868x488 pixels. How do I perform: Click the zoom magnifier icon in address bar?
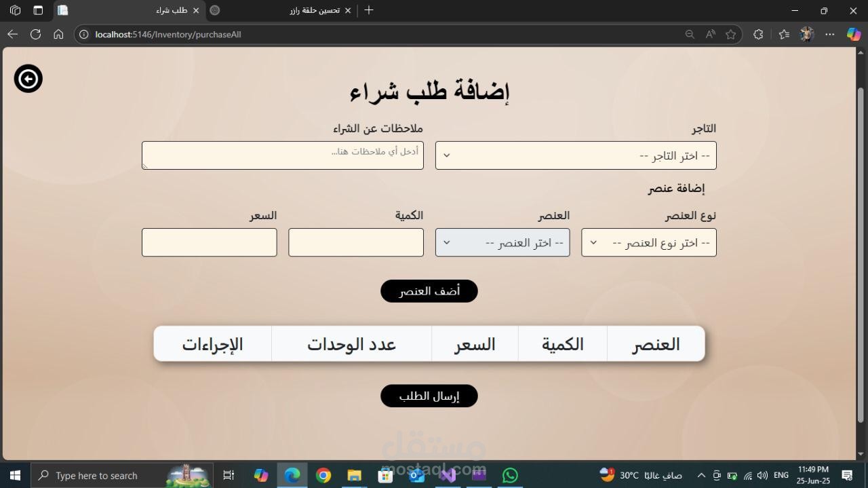click(690, 34)
